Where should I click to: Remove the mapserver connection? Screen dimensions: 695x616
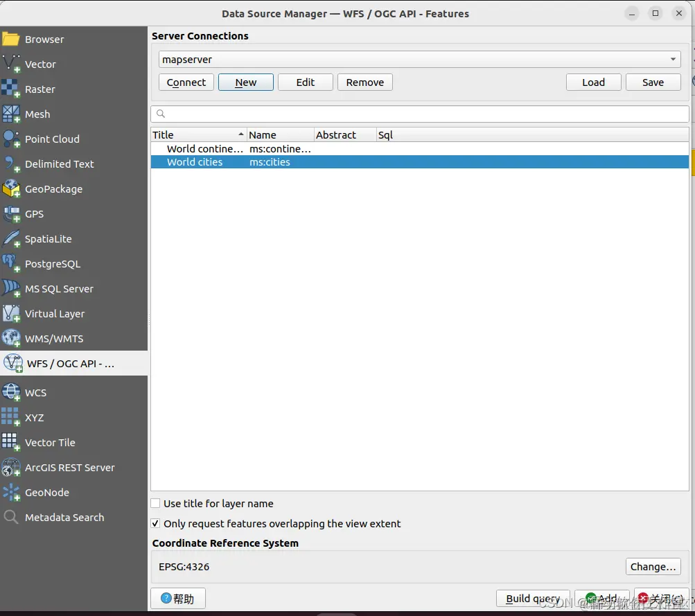click(x=364, y=82)
